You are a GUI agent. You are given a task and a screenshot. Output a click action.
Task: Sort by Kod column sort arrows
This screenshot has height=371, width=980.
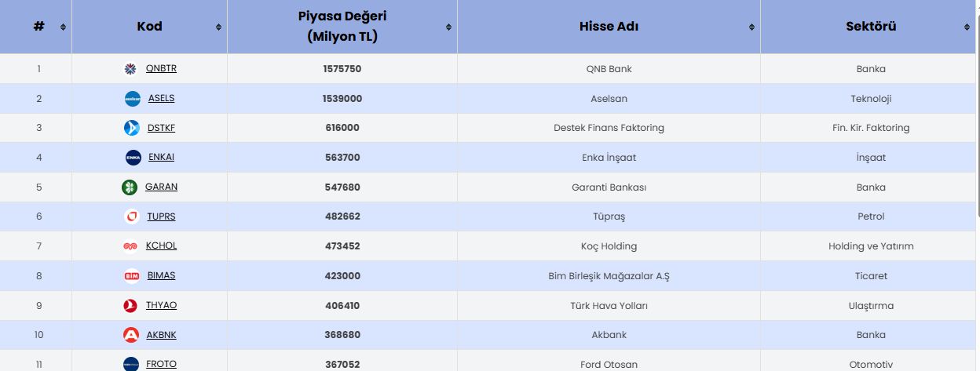[x=218, y=27]
